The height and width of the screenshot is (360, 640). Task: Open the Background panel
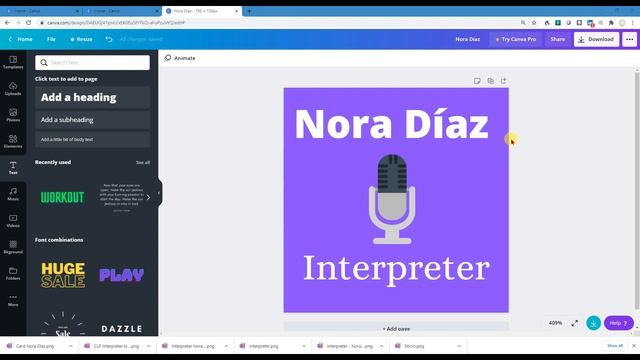13,247
